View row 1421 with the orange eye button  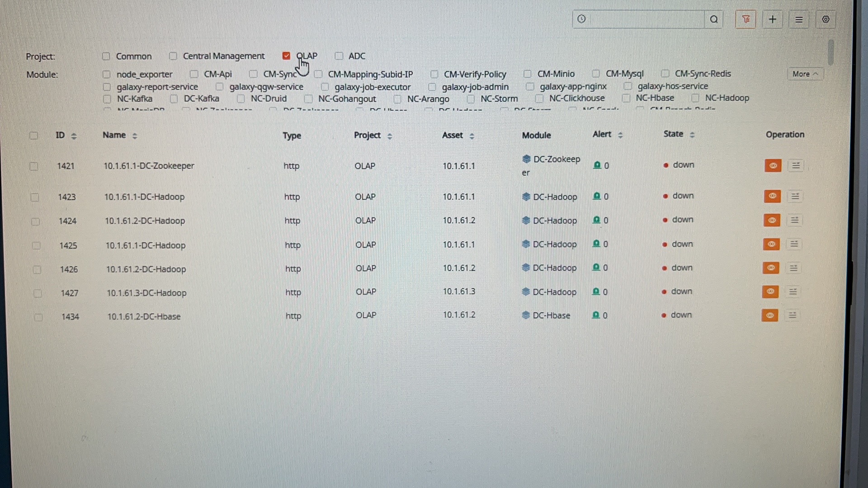pyautogui.click(x=773, y=165)
